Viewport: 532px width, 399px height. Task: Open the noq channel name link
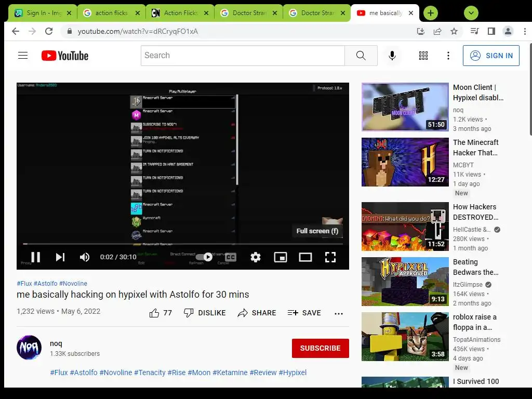pyautogui.click(x=56, y=343)
